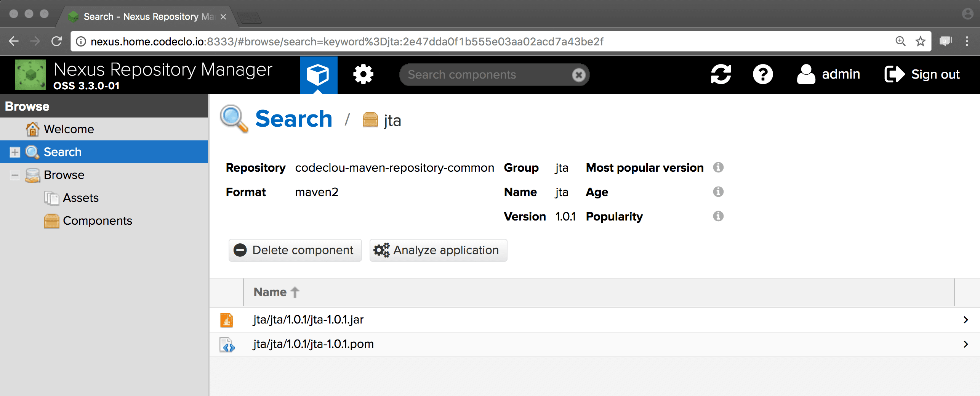
Task: Clear the search components field
Action: point(578,75)
